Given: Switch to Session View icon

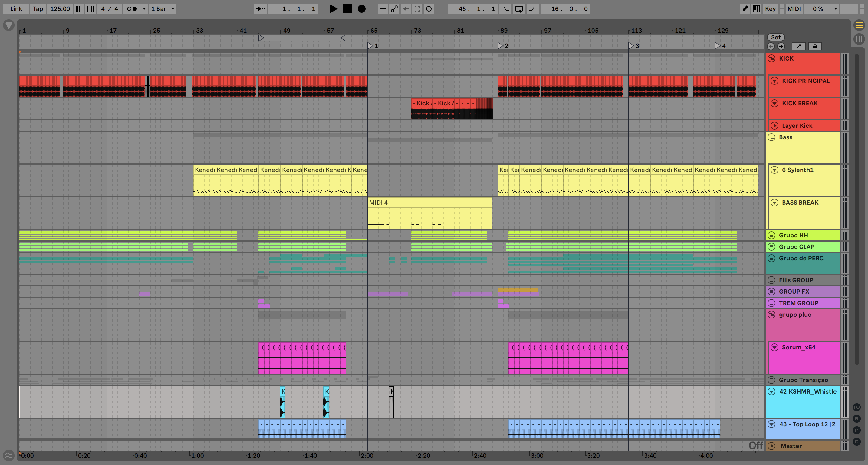Looking at the screenshot, I should coord(859,39).
